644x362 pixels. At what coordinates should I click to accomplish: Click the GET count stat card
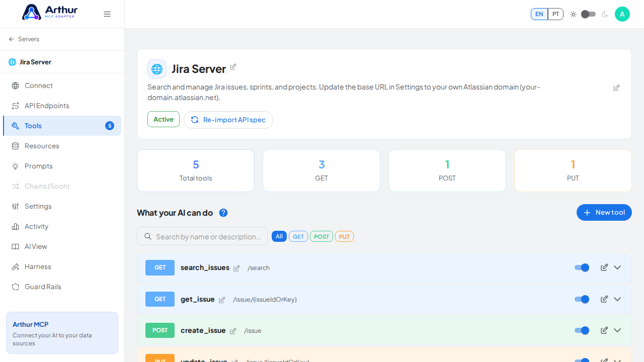[x=321, y=170]
